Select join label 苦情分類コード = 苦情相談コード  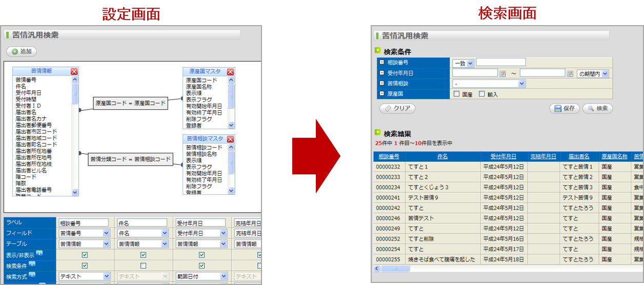[x=130, y=159]
